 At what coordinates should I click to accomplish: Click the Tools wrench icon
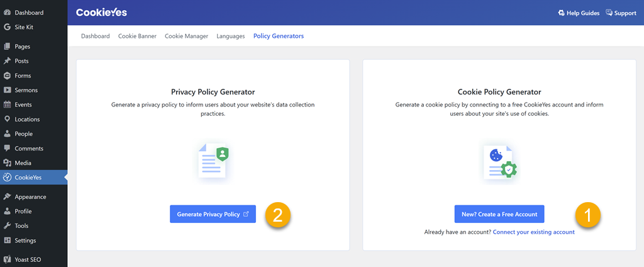pyautogui.click(x=7, y=226)
